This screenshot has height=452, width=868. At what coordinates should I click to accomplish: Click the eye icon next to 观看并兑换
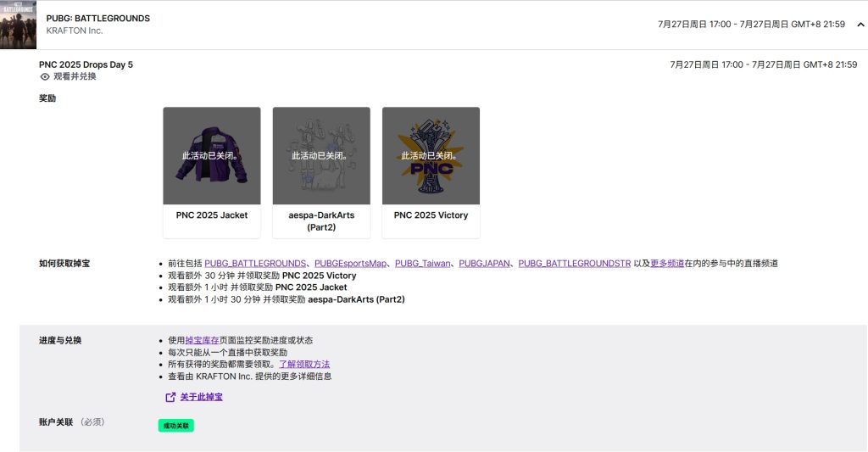[45, 76]
